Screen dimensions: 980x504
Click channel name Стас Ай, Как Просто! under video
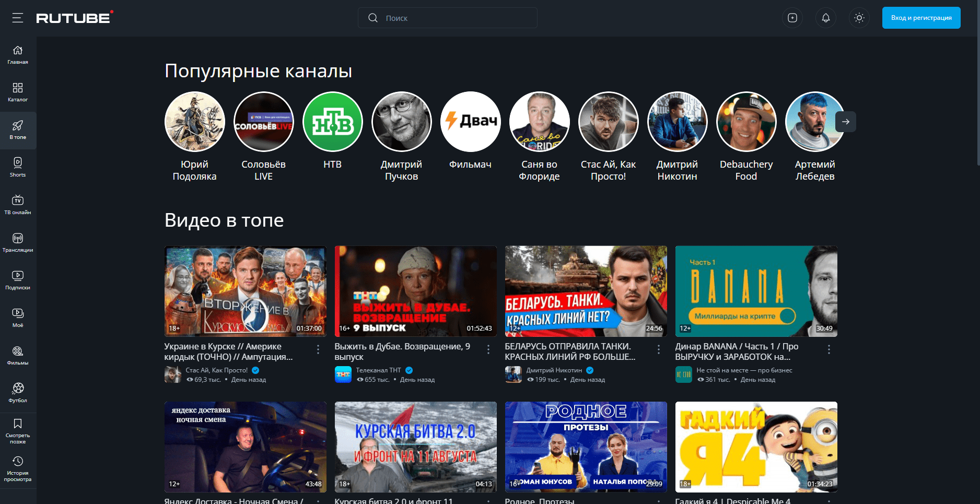[217, 370]
